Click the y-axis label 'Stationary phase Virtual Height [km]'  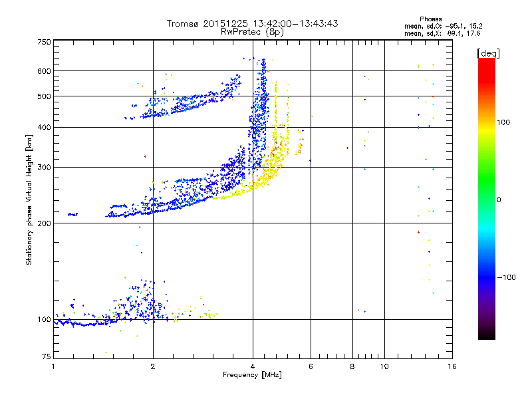click(x=29, y=199)
